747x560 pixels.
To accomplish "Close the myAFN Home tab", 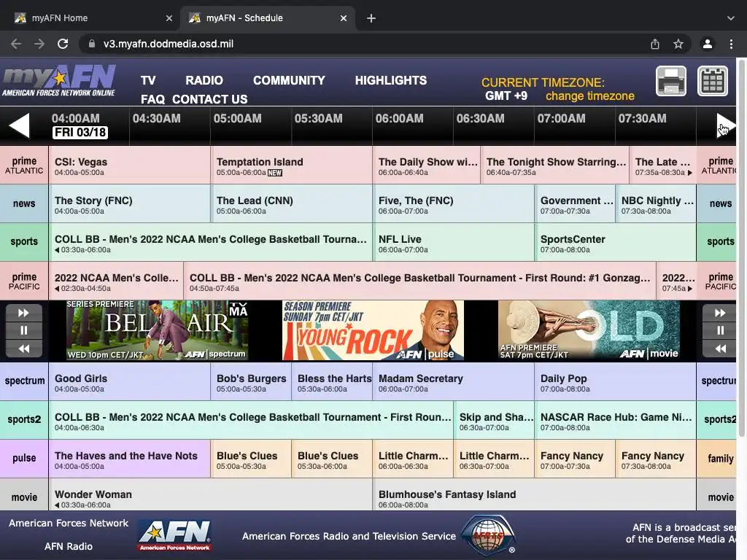I will [169, 18].
